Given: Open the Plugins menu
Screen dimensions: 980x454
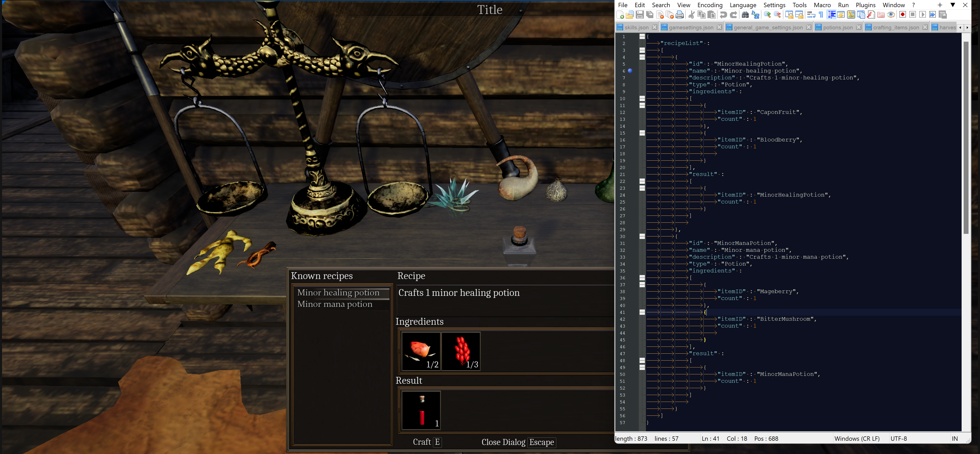Looking at the screenshot, I should (865, 5).
